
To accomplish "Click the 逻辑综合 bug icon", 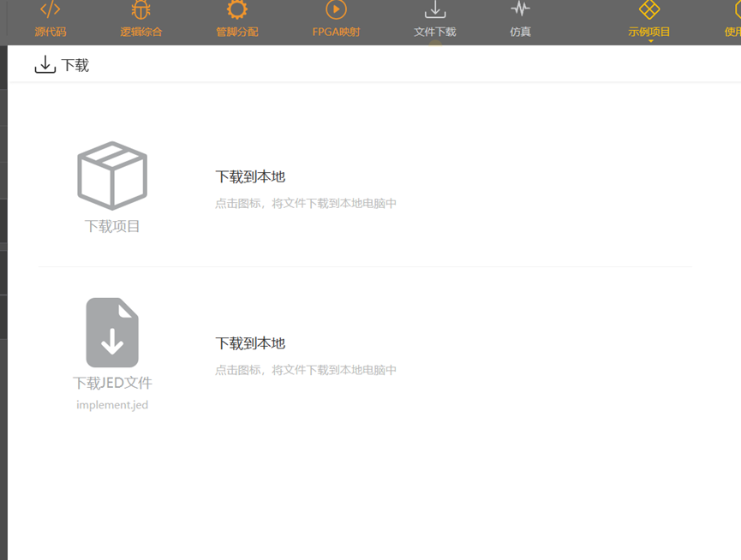I will pyautogui.click(x=140, y=10).
